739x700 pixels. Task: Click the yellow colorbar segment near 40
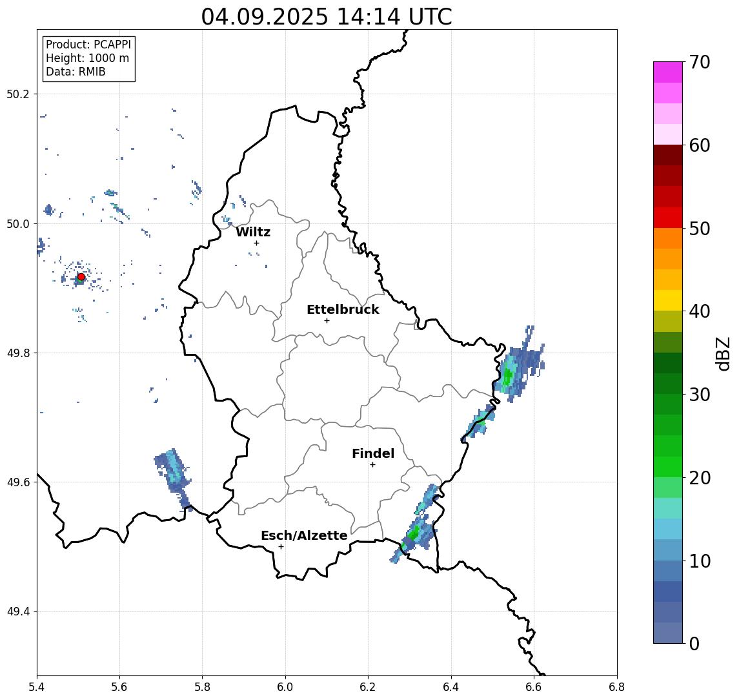pyautogui.click(x=668, y=300)
